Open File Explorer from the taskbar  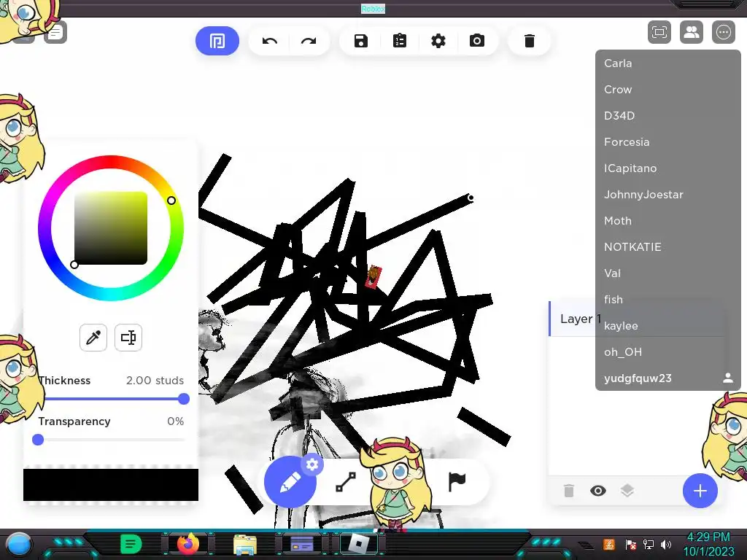tap(245, 544)
